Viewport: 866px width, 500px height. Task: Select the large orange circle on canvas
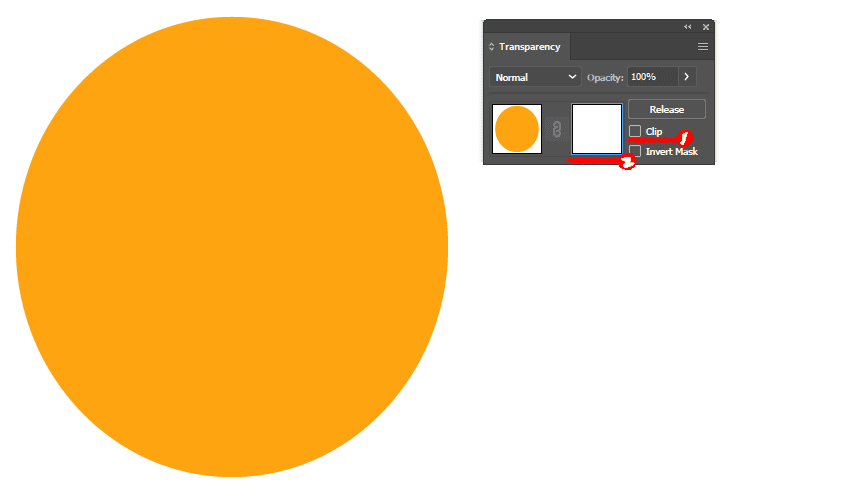[232, 247]
